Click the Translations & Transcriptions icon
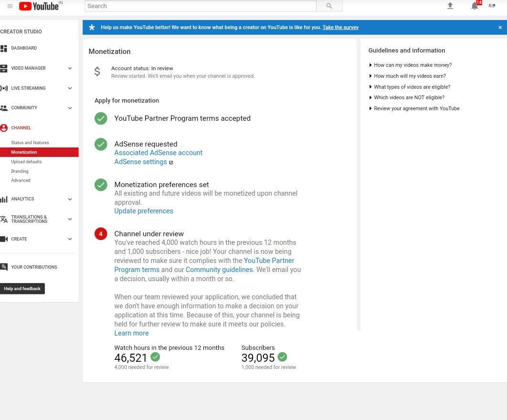The image size is (507, 420). tap(4, 219)
